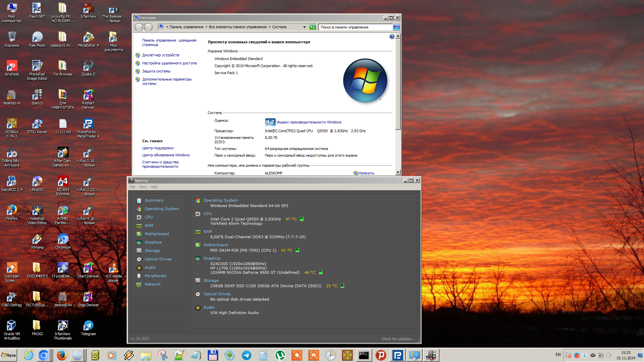Select Operating System in the Speccy sidebar
This screenshot has width=644, height=362.
[162, 209]
